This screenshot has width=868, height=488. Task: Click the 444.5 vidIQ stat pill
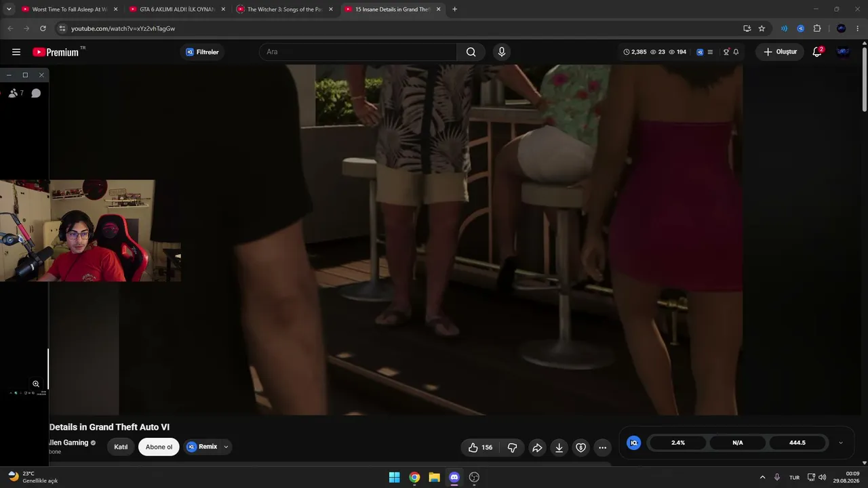click(797, 443)
